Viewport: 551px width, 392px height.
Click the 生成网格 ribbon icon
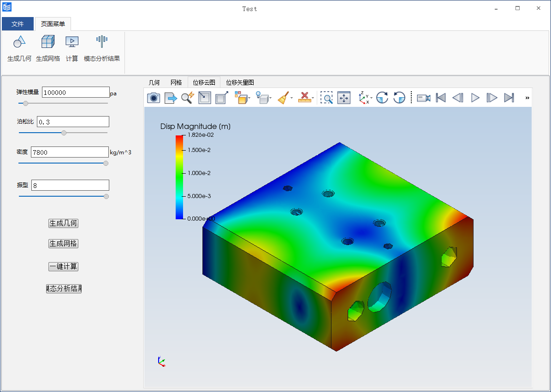(x=48, y=42)
